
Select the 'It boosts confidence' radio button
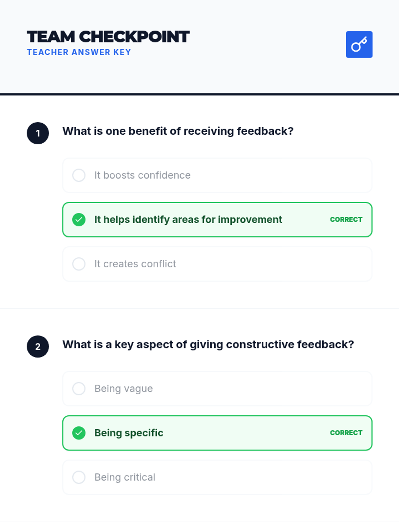coord(79,175)
